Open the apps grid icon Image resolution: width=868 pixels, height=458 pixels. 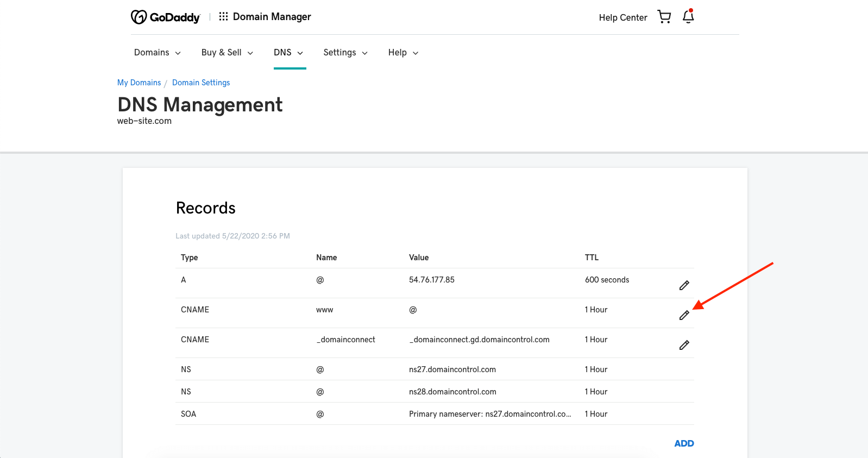tap(223, 17)
